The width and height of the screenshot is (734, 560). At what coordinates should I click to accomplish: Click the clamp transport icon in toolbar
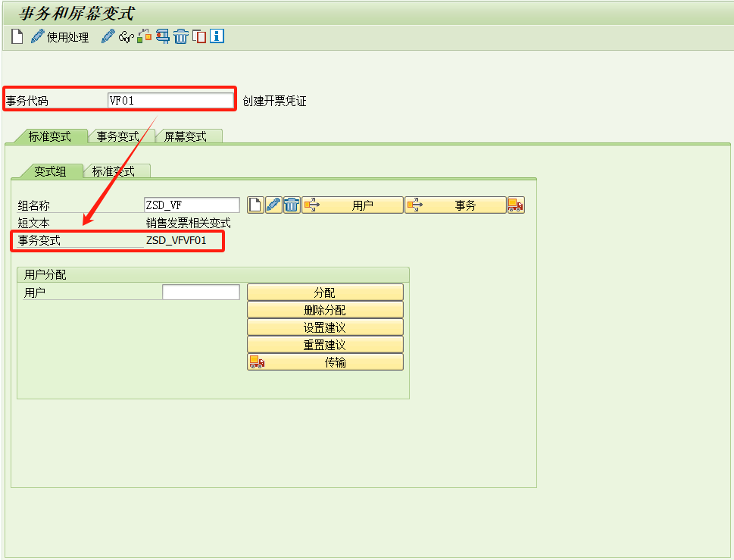coord(163,36)
